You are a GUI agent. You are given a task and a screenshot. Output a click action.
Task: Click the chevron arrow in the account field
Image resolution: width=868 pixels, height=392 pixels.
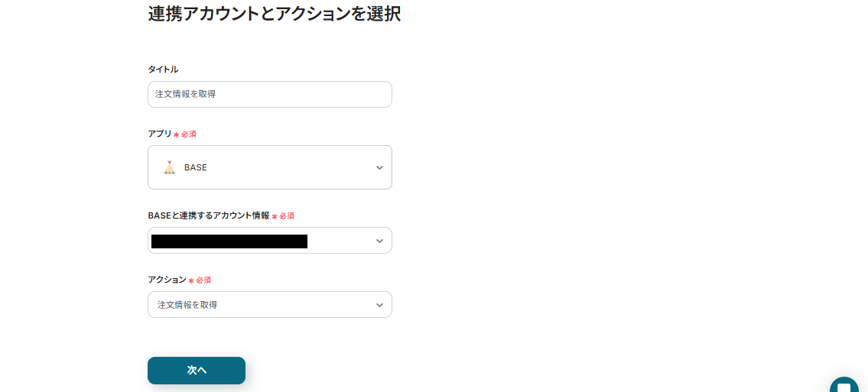click(379, 241)
